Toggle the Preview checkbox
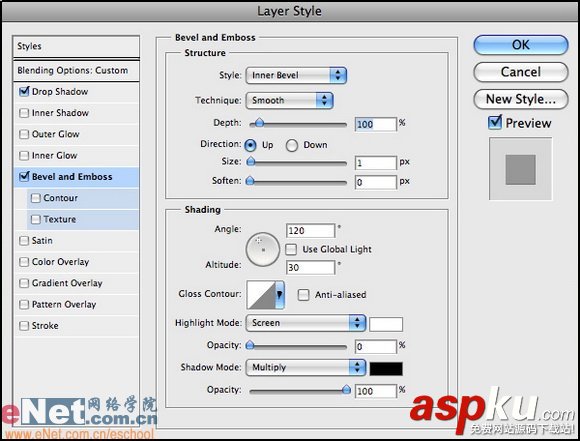The image size is (580, 441). tap(495, 122)
